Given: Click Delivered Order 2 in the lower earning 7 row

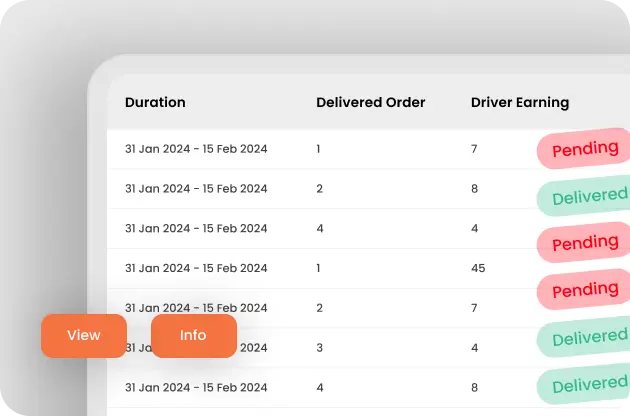Looking at the screenshot, I should pyautogui.click(x=319, y=308).
